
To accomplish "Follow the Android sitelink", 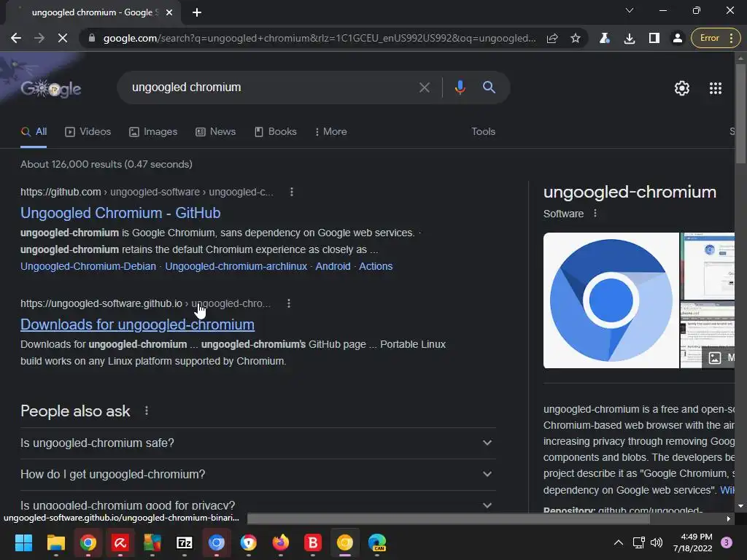I will click(x=333, y=266).
